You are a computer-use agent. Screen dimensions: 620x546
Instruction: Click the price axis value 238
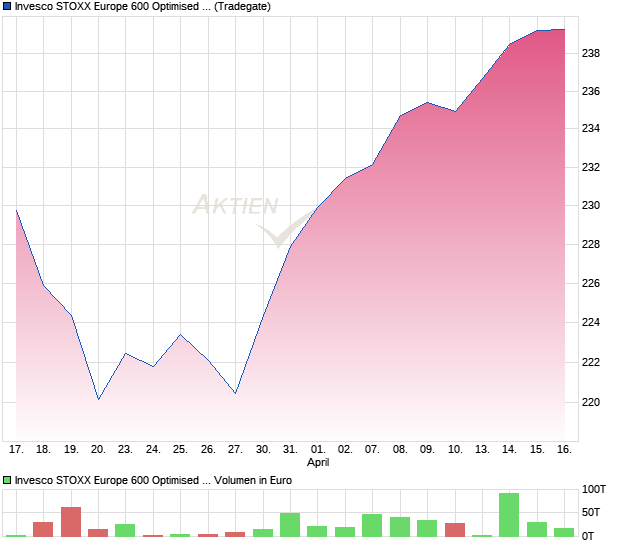point(591,53)
